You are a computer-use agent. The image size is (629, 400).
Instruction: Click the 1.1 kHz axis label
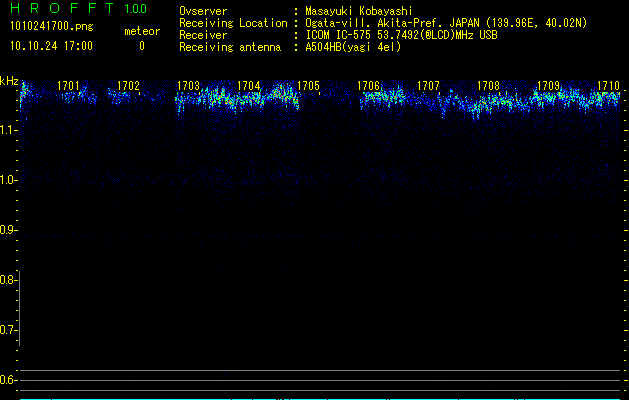(8, 130)
